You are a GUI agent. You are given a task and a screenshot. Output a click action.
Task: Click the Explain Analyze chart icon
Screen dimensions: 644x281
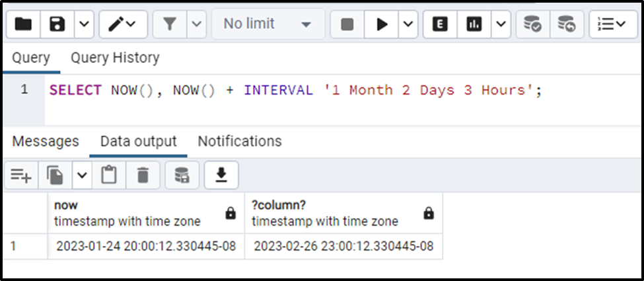(474, 24)
